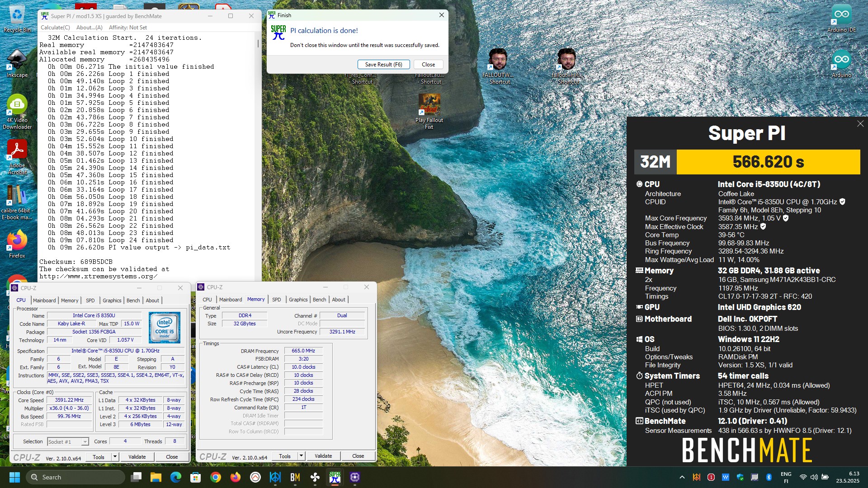Open Microsoft Store from the taskbar
Screen dimensions: 868x488
pos(196,477)
